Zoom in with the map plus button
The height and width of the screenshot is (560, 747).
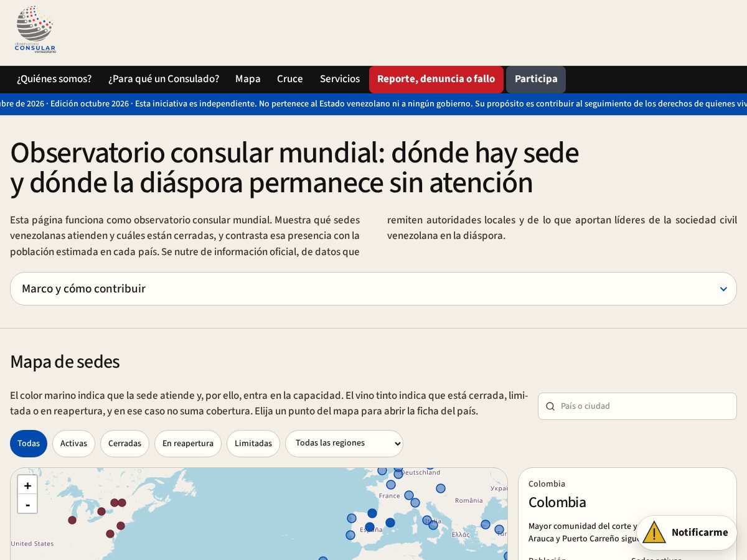tap(27, 485)
